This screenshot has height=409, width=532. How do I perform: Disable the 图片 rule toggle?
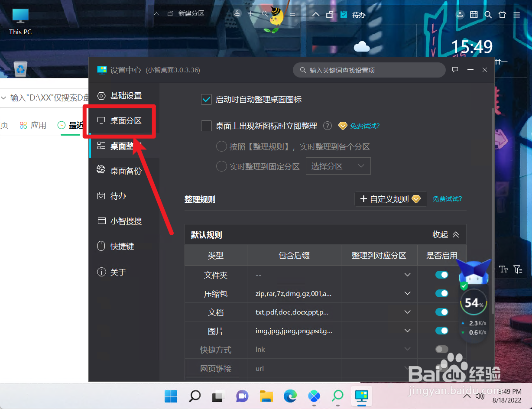click(x=442, y=331)
